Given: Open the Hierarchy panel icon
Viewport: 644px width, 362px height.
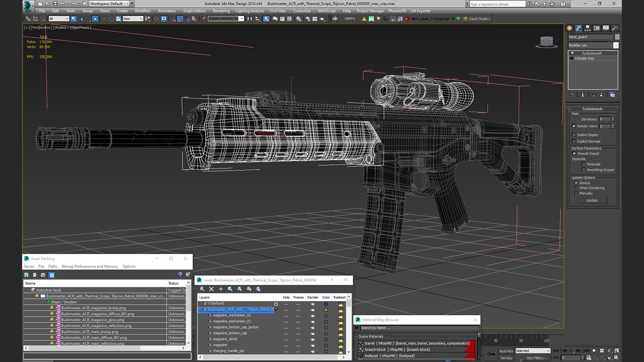Looking at the screenshot, I should point(588,28).
